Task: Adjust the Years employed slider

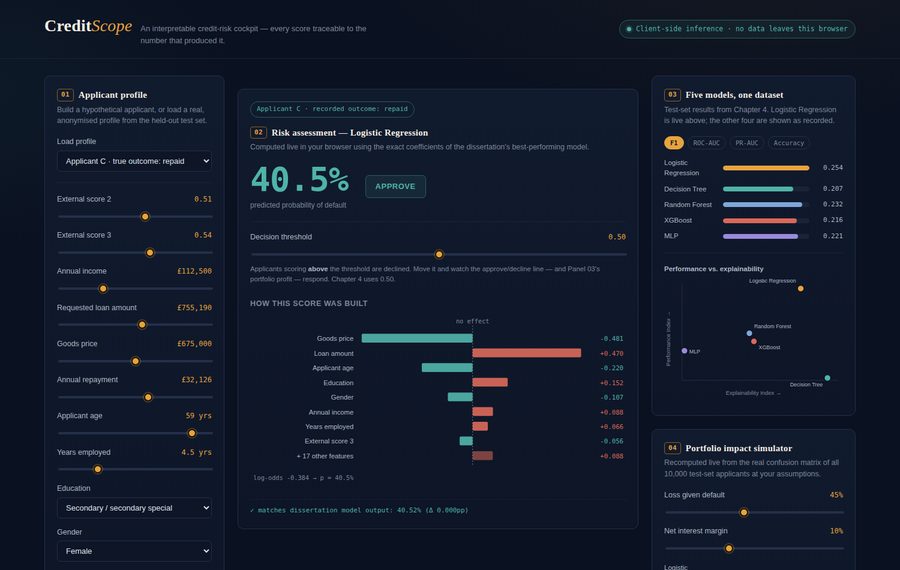Action: (135, 469)
